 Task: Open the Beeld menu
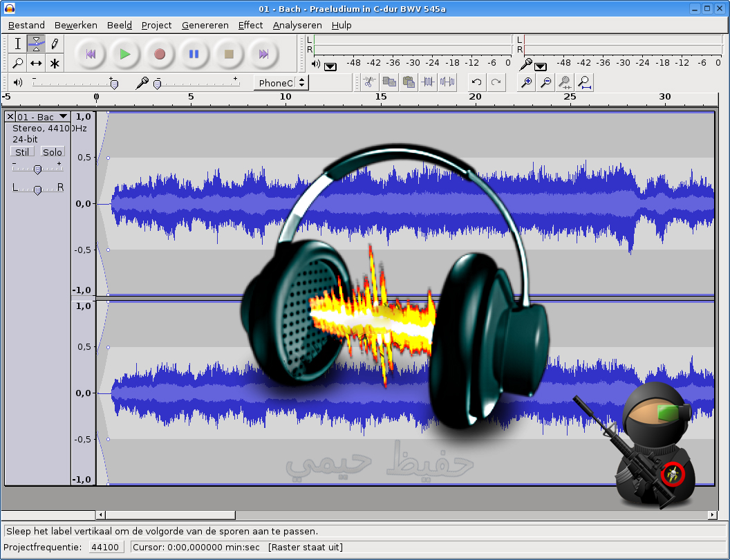click(120, 25)
